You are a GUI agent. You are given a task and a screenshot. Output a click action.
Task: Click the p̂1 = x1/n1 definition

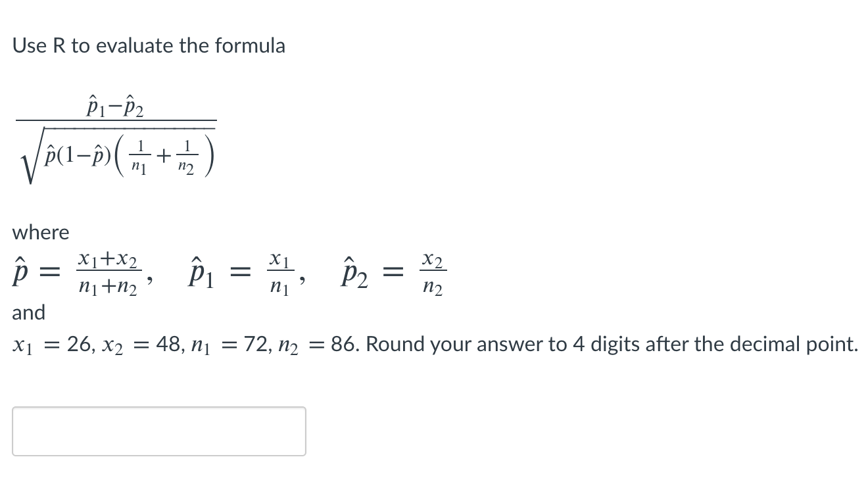[x=240, y=271]
